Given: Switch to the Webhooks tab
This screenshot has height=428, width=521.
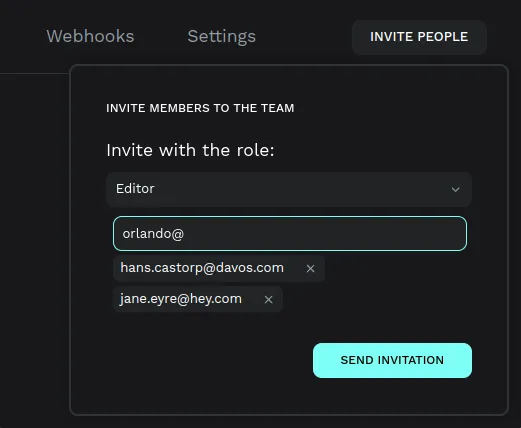Looking at the screenshot, I should (90, 36).
